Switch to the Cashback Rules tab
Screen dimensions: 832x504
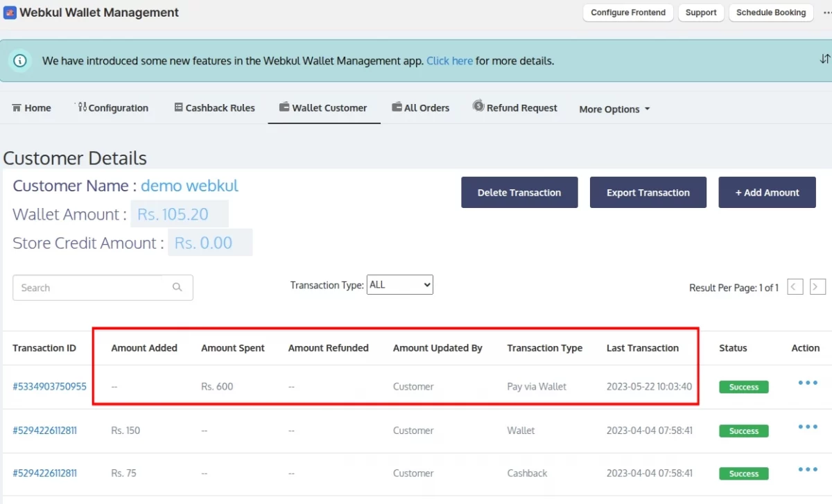(x=214, y=108)
